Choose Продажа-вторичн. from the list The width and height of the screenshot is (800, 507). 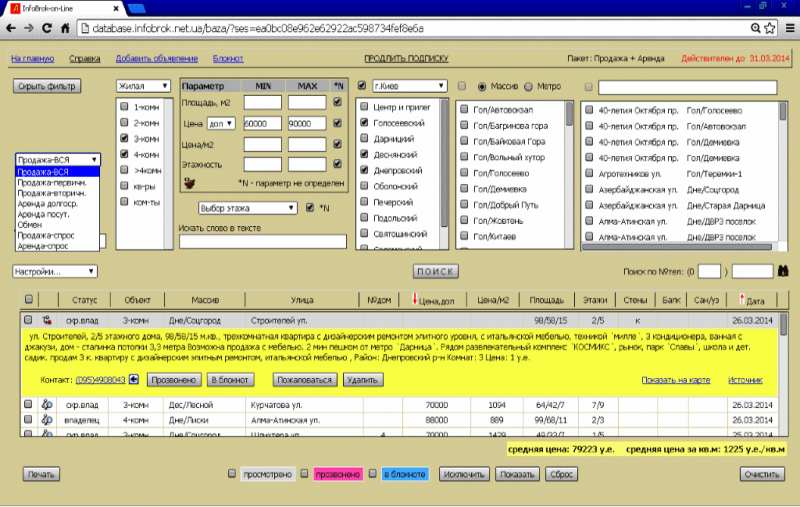(58, 193)
